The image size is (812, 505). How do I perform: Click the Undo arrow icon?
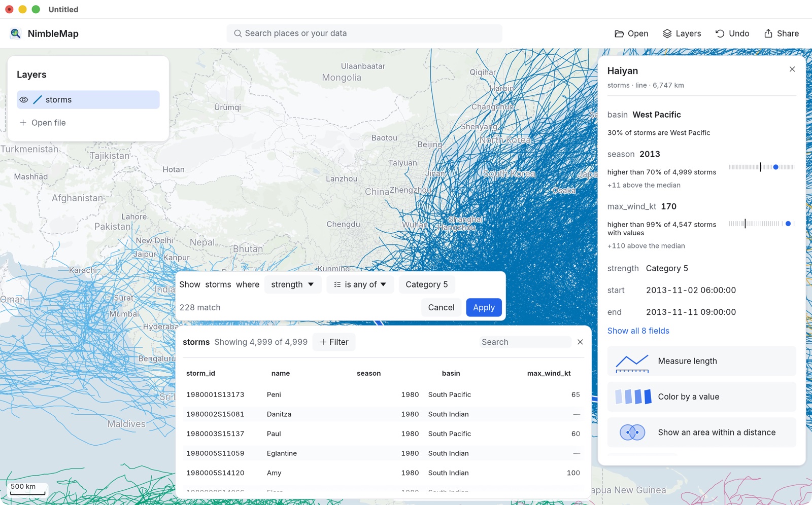[x=720, y=33]
